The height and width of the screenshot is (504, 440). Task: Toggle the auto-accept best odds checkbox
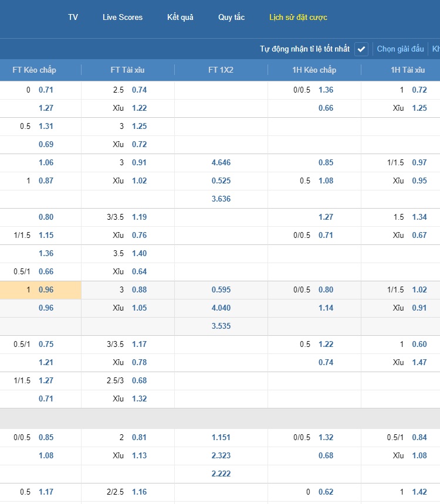point(361,49)
